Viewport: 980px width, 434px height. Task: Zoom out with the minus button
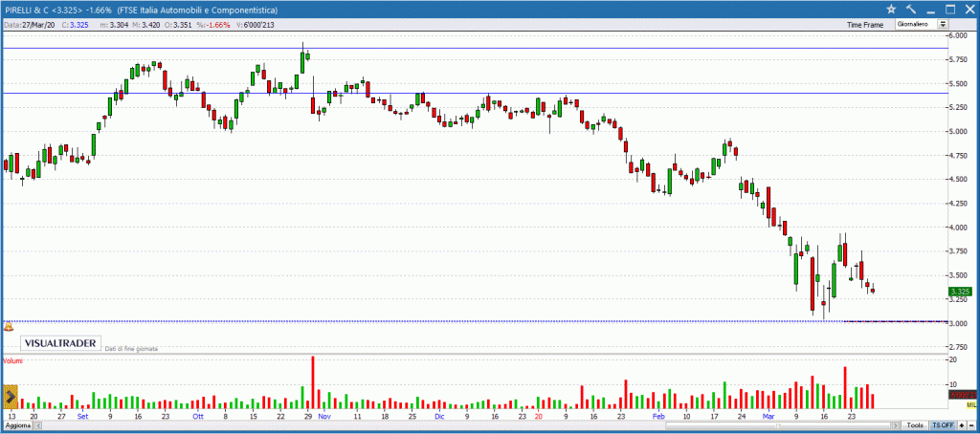[x=970, y=425]
